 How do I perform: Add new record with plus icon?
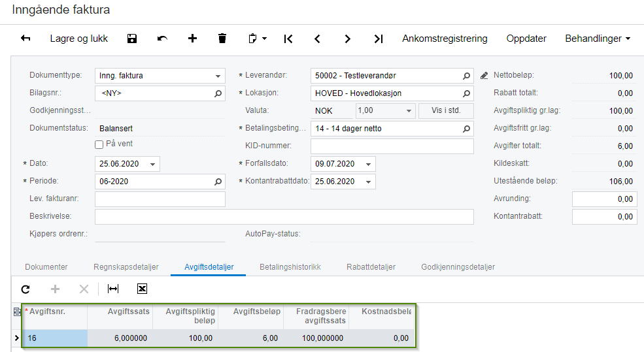192,39
